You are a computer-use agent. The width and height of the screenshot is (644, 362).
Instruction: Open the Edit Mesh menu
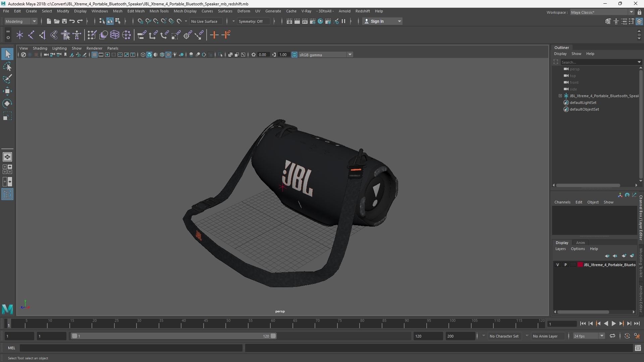tap(136, 11)
